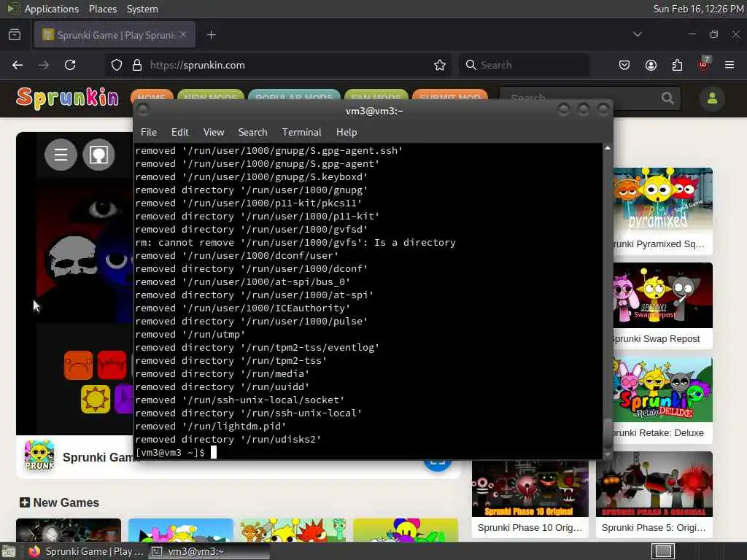Click the game's round character icon button
The height and width of the screenshot is (560, 747).
[98, 155]
